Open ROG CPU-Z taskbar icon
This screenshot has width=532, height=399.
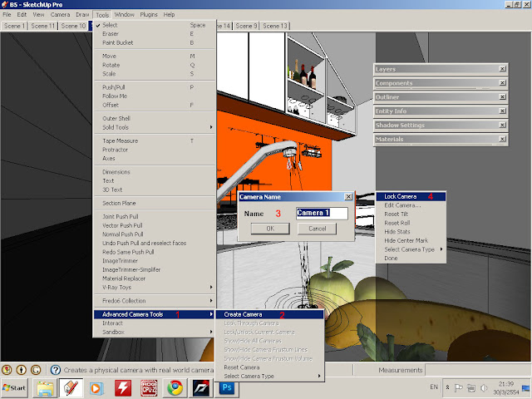click(x=149, y=388)
